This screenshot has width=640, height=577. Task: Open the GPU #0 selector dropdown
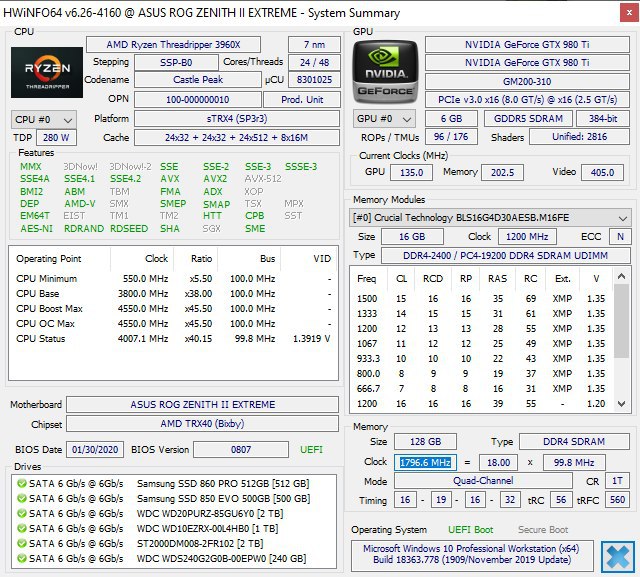[x=384, y=119]
